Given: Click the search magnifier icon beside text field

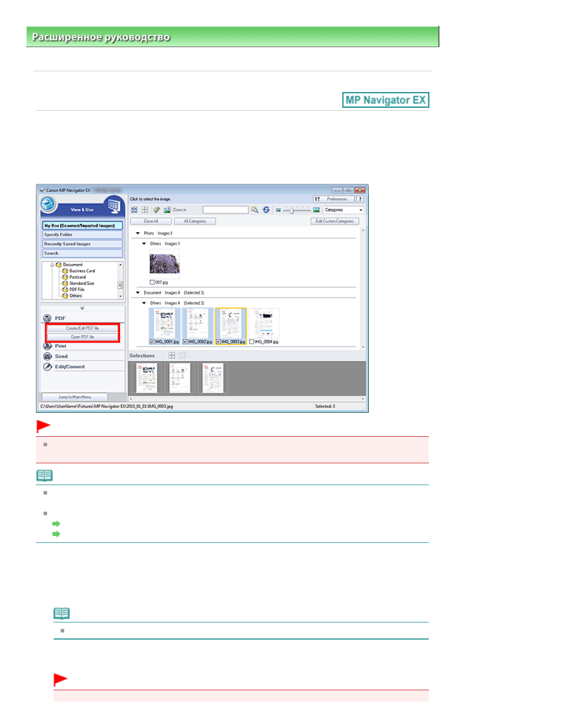Looking at the screenshot, I should click(x=254, y=210).
